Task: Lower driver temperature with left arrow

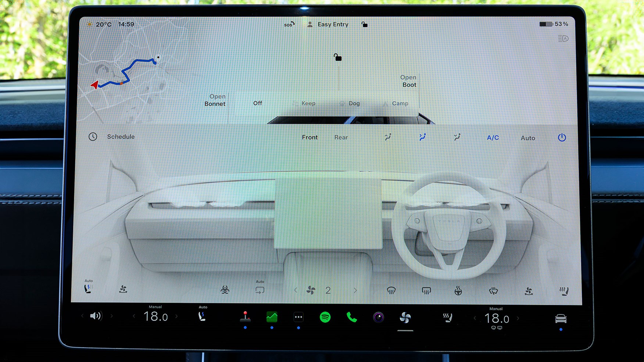Action: click(475, 318)
